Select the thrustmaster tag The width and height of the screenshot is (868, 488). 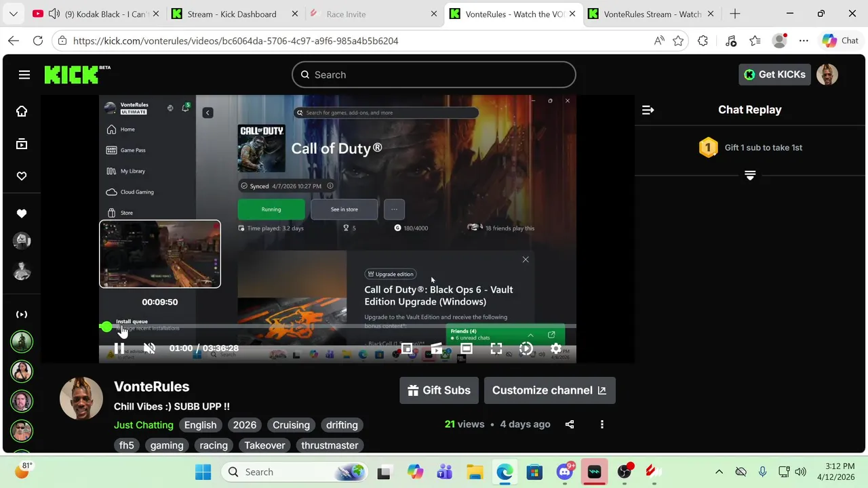(x=330, y=445)
